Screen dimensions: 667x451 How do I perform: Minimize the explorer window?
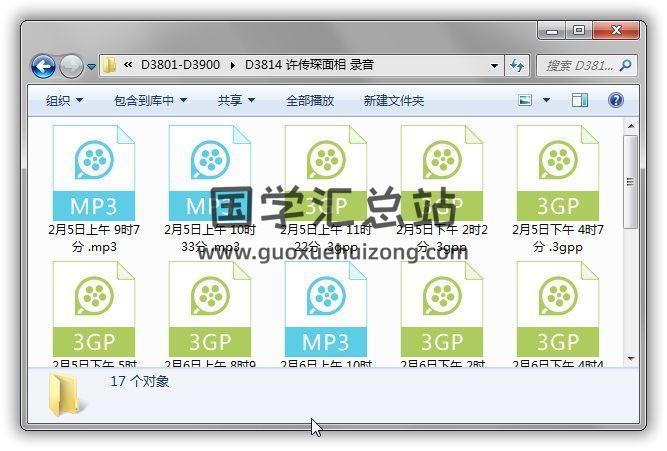coord(552,31)
